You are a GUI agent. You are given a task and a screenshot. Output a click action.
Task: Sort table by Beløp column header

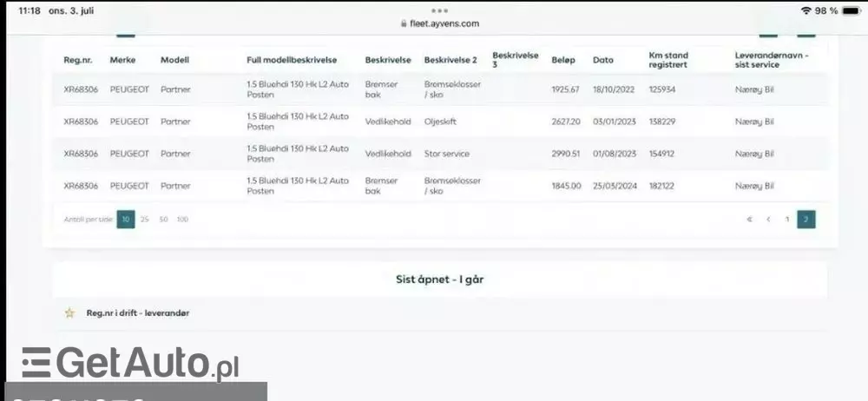[563, 60]
